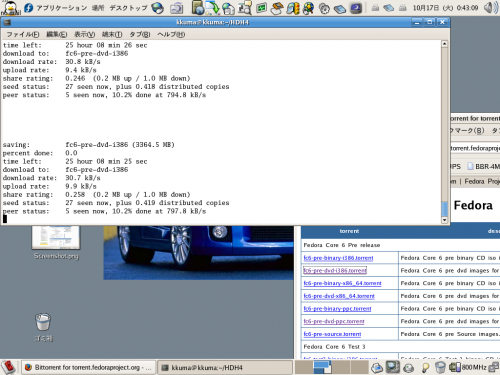Click the speaker volume icon in top panel
Viewport: 500px width, 375px height.
tap(491, 7)
